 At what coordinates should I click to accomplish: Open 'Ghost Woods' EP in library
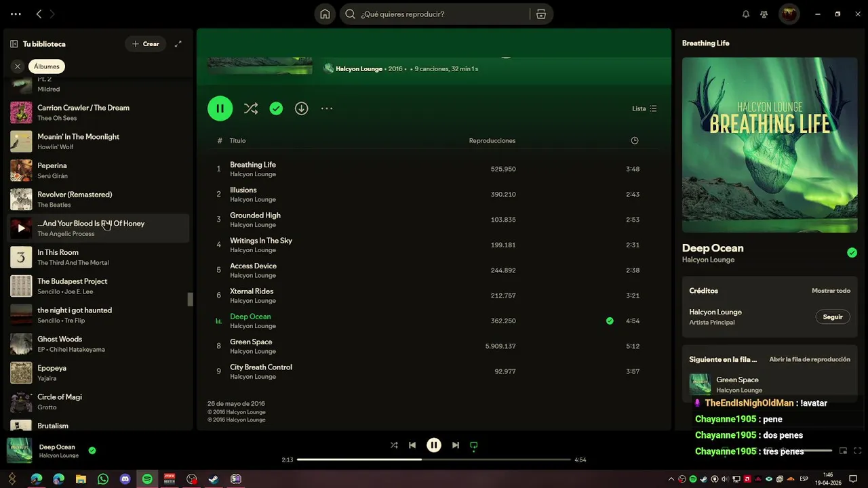tap(98, 344)
